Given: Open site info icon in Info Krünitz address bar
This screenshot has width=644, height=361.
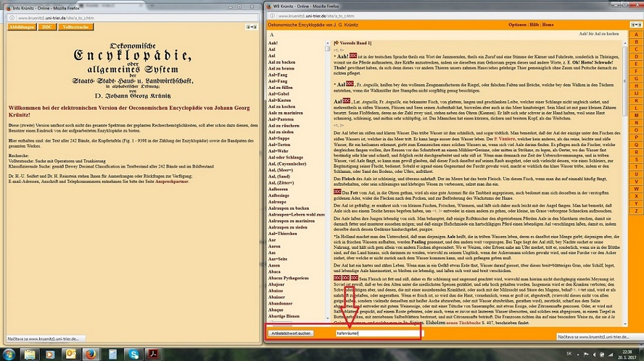Looking at the screenshot, I should point(12,18).
